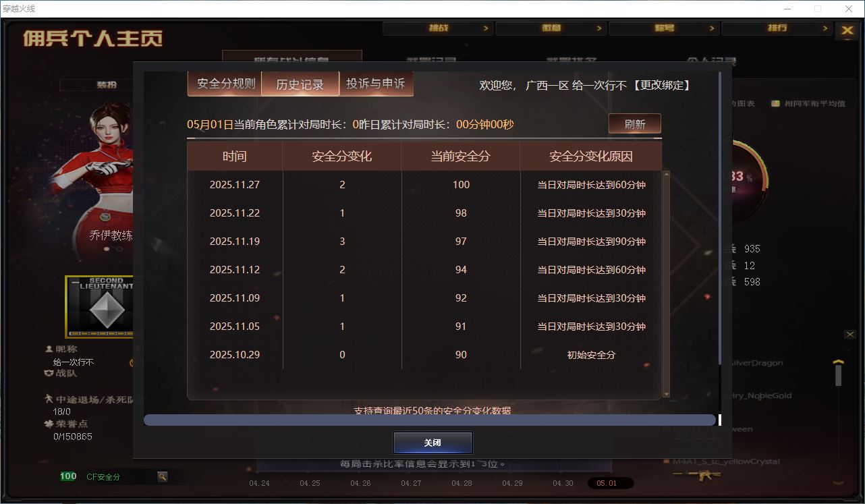Click the Second Lieutenant rank badge
This screenshot has width=865, height=504.
point(99,306)
